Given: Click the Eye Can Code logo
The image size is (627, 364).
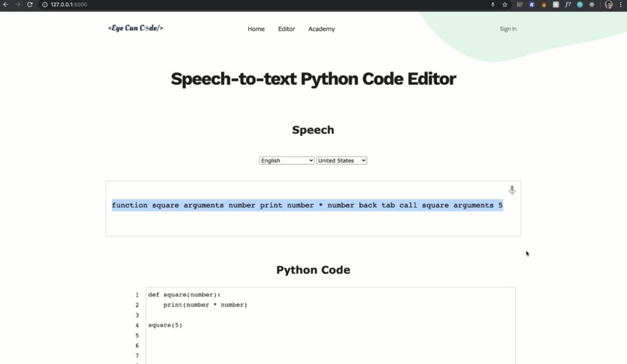Looking at the screenshot, I should [135, 28].
